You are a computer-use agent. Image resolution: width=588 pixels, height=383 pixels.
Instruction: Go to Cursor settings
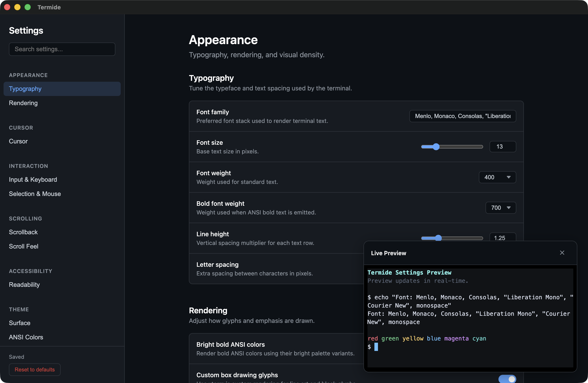pos(18,141)
